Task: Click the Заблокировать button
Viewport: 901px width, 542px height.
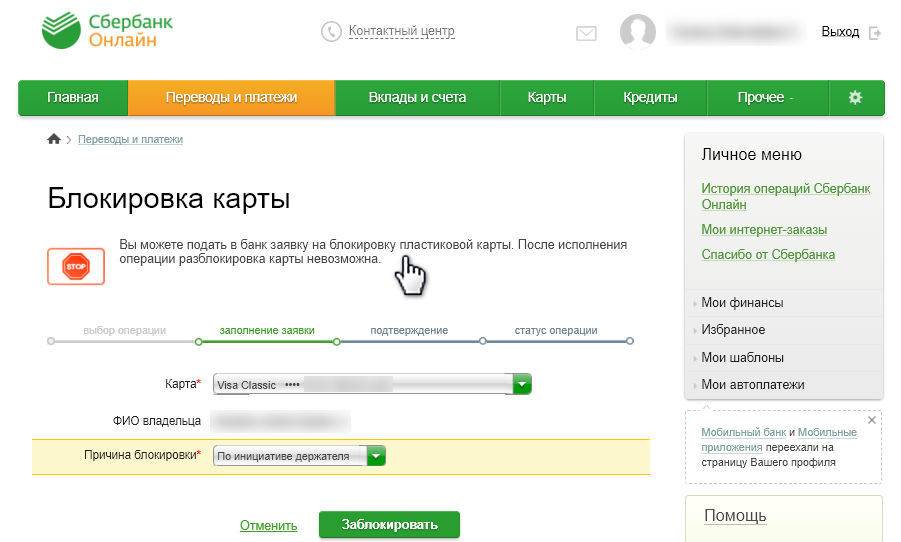Action: [x=390, y=525]
